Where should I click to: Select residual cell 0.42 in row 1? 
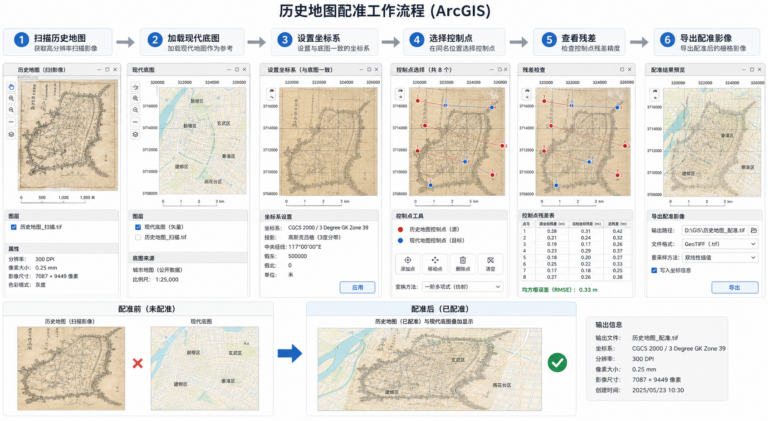(617, 231)
